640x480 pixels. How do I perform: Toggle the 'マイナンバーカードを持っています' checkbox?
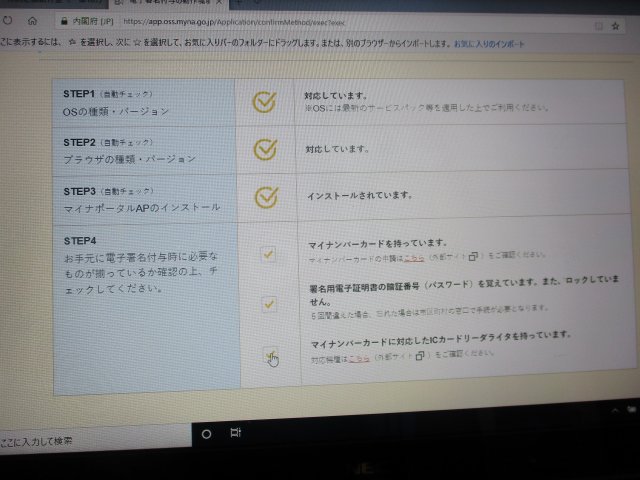pos(268,254)
